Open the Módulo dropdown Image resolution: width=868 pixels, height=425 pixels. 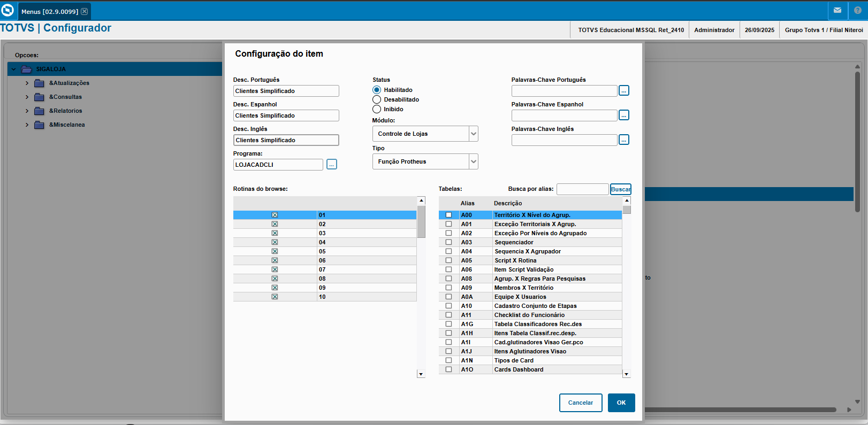(473, 134)
